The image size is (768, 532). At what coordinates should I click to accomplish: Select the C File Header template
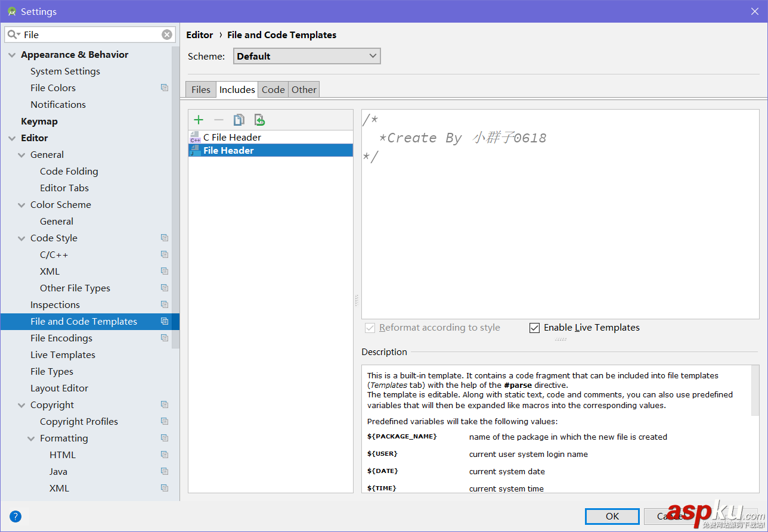tap(232, 137)
